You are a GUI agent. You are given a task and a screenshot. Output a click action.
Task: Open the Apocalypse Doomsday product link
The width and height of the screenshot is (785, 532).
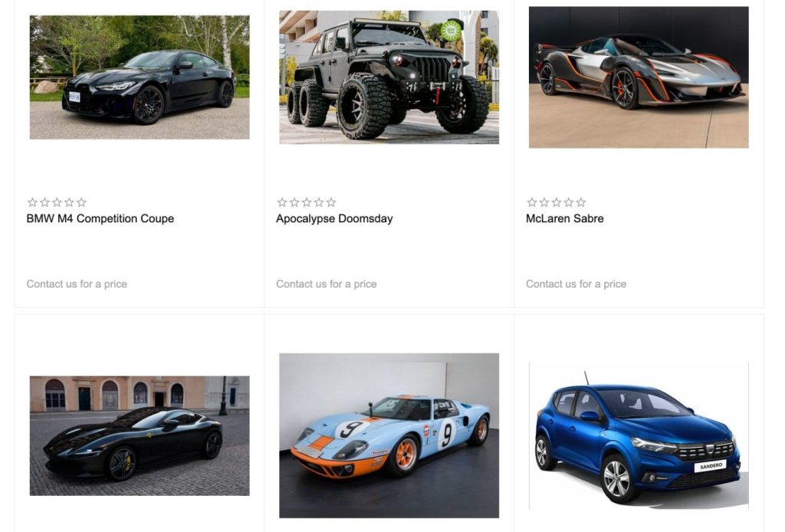pyautogui.click(x=334, y=218)
